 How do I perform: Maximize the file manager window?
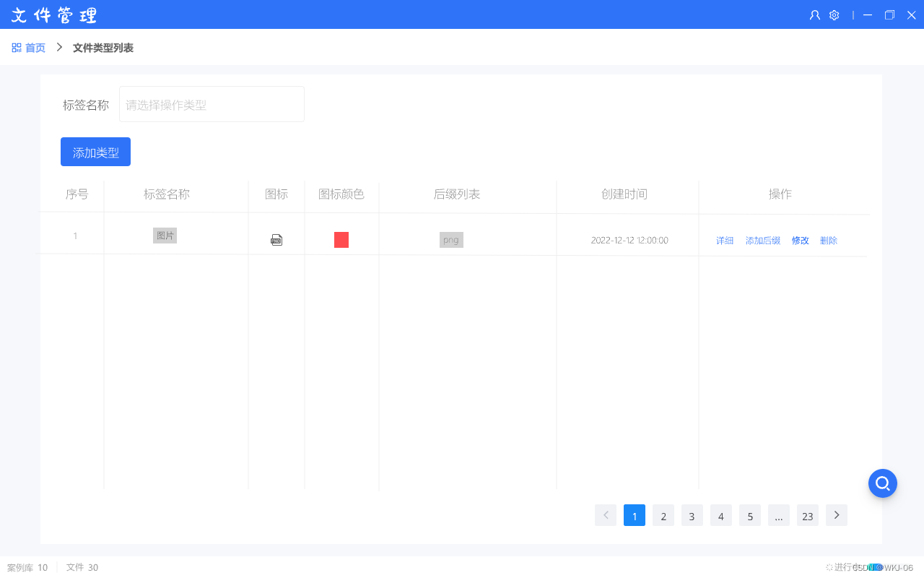point(889,14)
